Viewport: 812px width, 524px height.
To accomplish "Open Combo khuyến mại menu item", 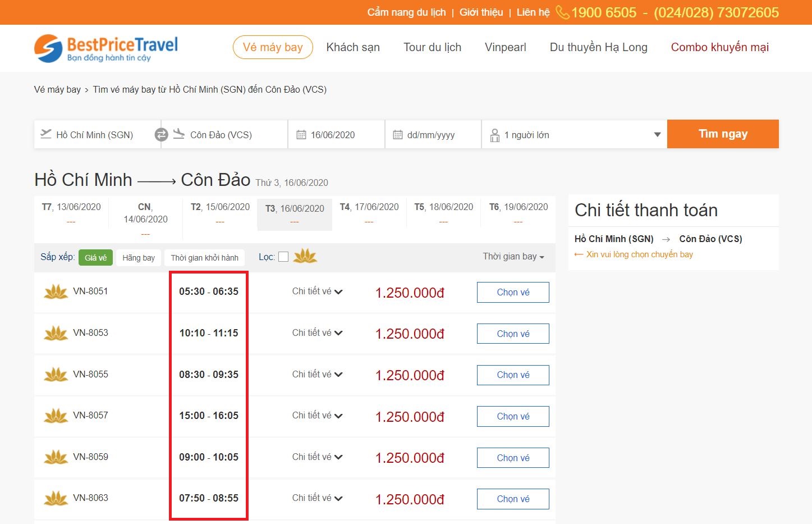I will pyautogui.click(x=720, y=47).
